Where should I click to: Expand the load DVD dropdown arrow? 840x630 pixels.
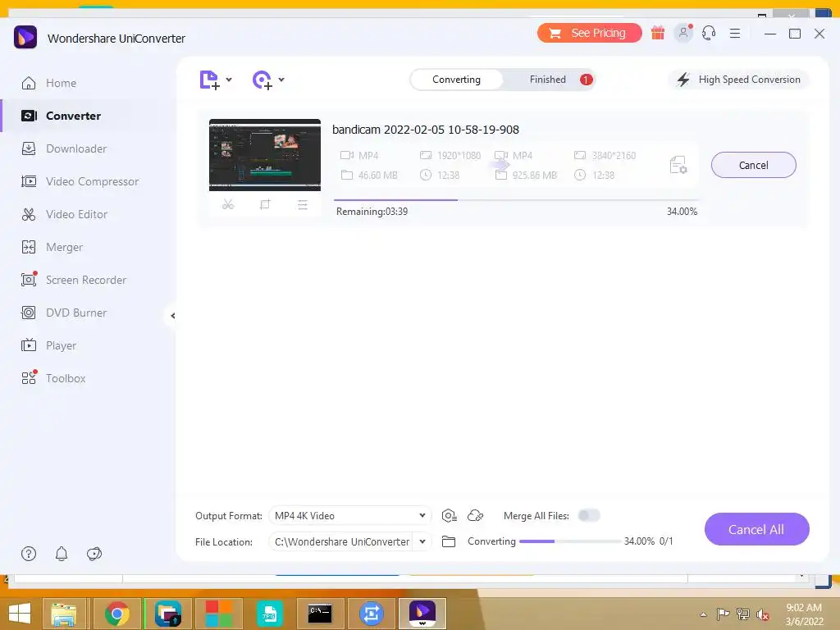(x=281, y=80)
